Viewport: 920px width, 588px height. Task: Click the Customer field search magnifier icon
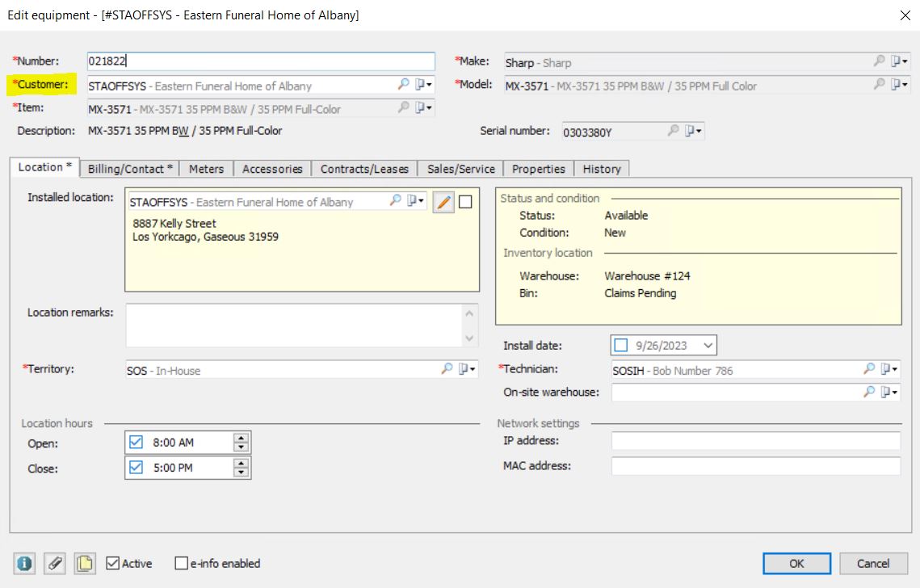[403, 85]
